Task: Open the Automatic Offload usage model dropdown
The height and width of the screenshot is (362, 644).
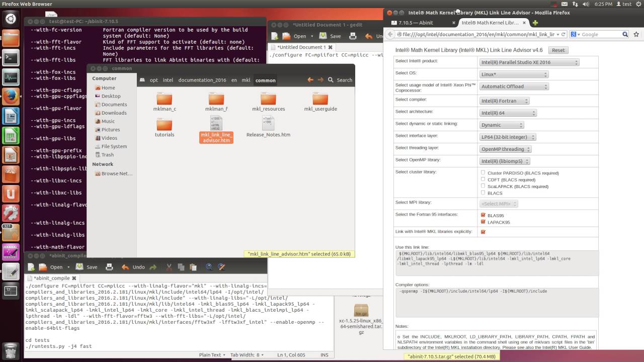Action: (514, 86)
